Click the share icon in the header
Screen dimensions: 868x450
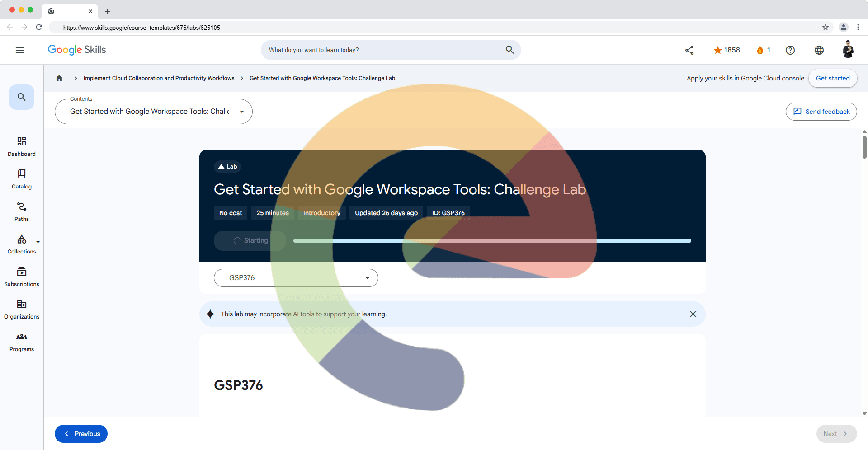click(x=689, y=50)
